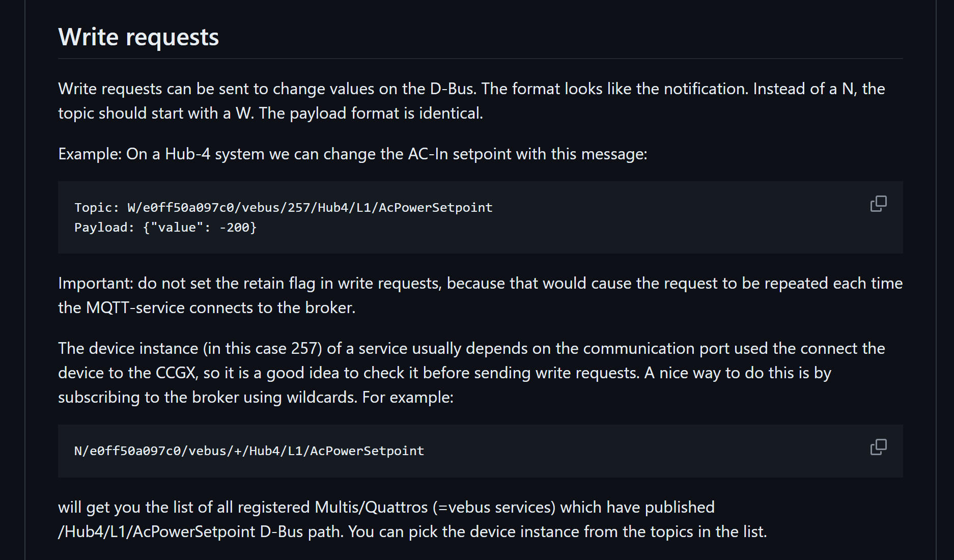Click the first line of the intro paragraph
Image resolution: width=954 pixels, height=560 pixels.
coord(471,89)
